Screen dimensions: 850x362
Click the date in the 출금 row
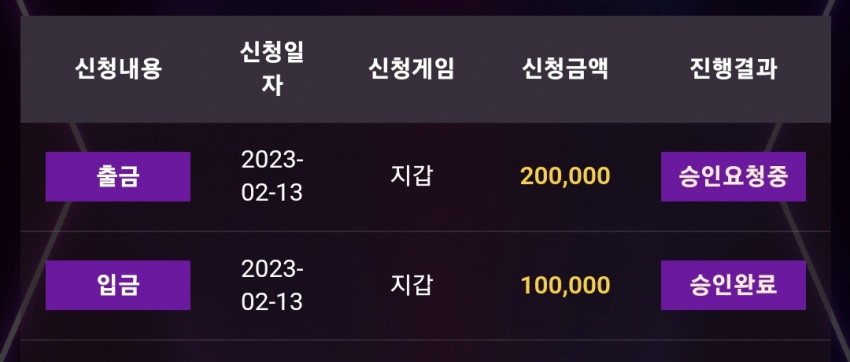272,177
